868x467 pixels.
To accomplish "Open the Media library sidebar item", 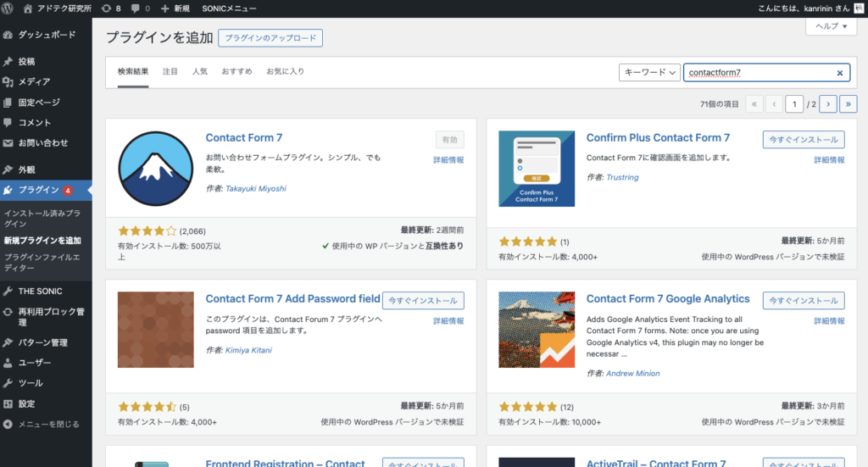I will 34,81.
